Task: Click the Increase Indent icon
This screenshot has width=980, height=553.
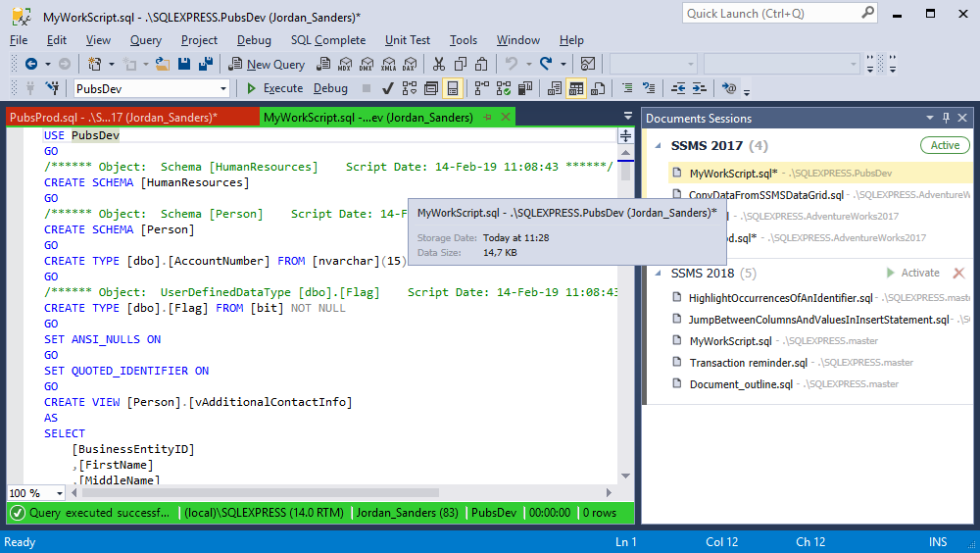Action: click(x=700, y=89)
